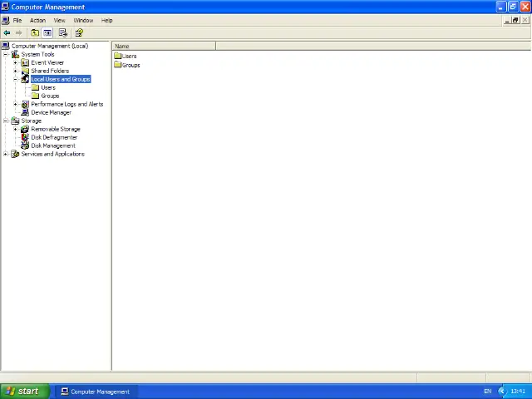This screenshot has width=532, height=399.
Task: Restore the inner console window
Action: pos(515,20)
